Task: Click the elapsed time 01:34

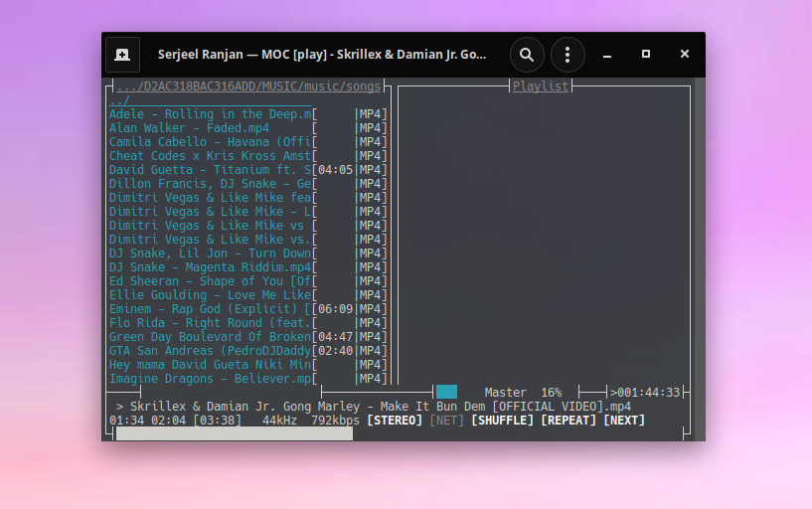Action: point(126,421)
